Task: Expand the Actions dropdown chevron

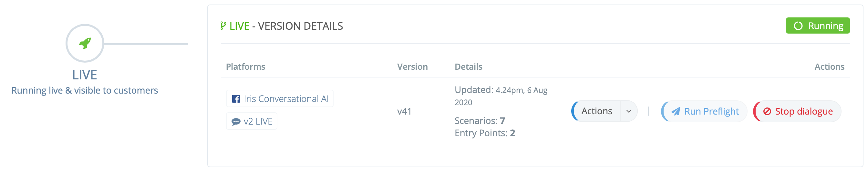Action: 629,111
